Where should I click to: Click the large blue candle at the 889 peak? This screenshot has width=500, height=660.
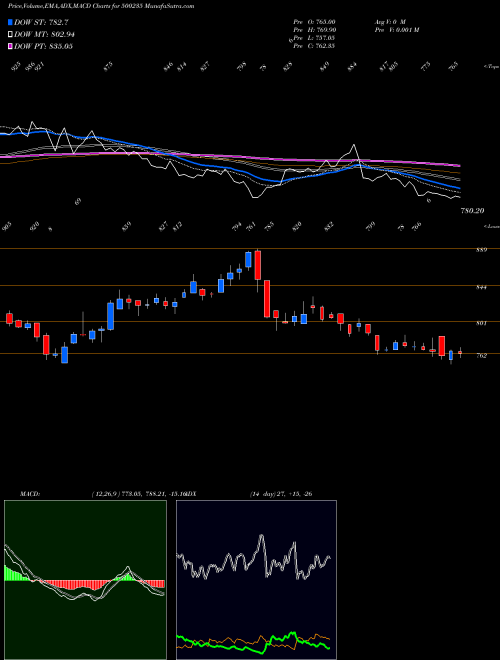(248, 260)
